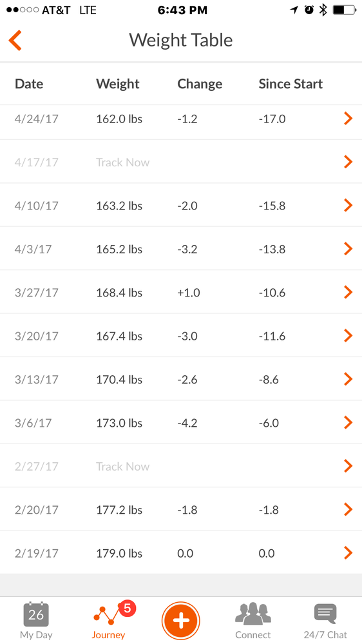Tap Track Now for 4/17/17
The width and height of the screenshot is (362, 644).
pos(123,162)
